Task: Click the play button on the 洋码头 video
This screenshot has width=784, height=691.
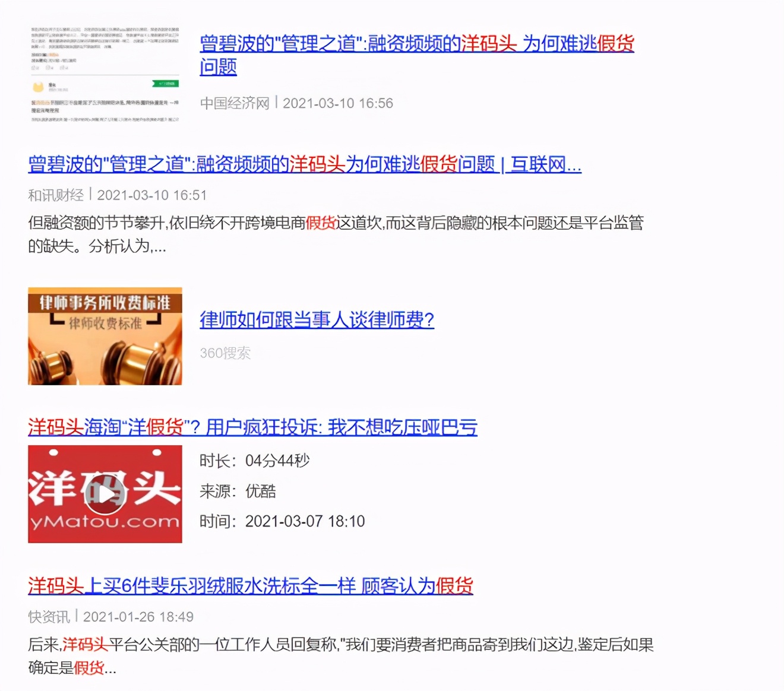Action: (x=105, y=493)
